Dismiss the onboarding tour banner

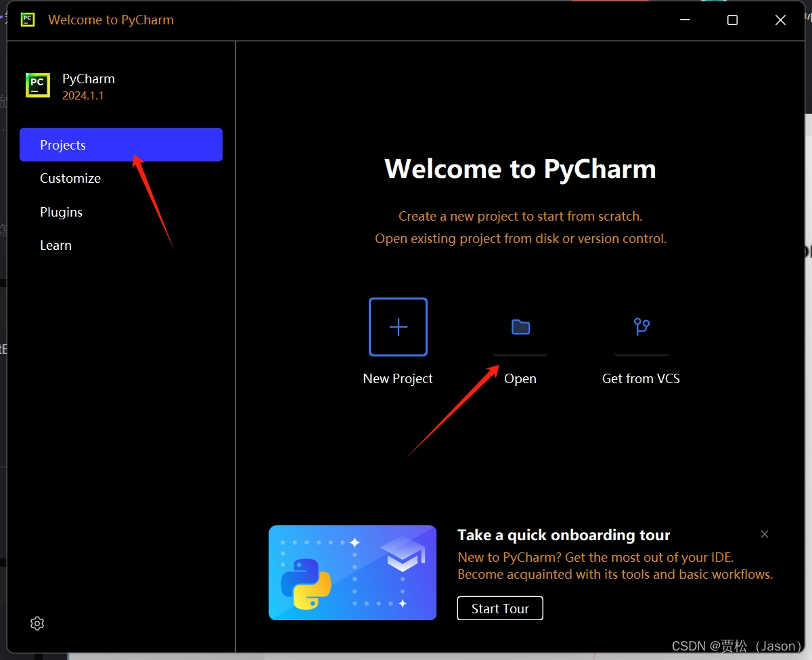point(765,534)
